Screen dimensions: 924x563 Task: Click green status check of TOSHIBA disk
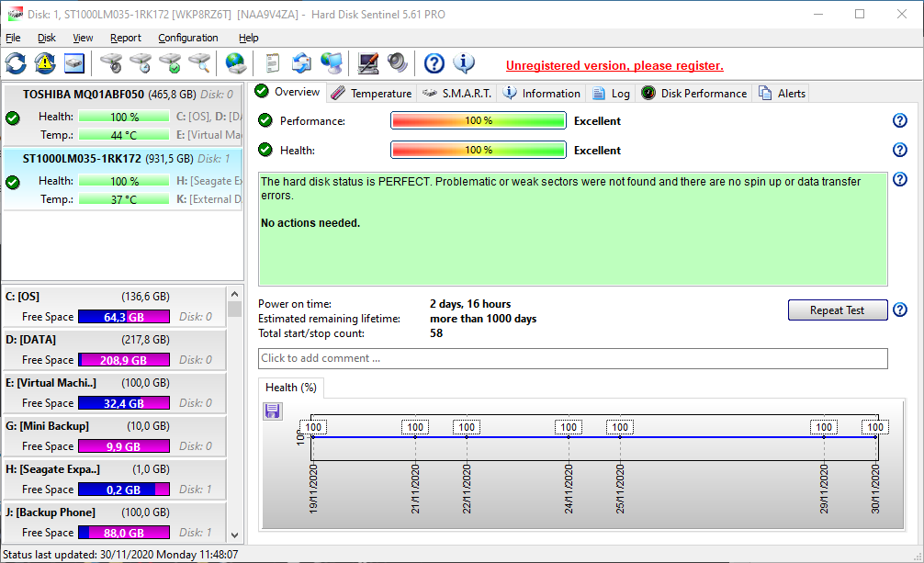coord(12,118)
